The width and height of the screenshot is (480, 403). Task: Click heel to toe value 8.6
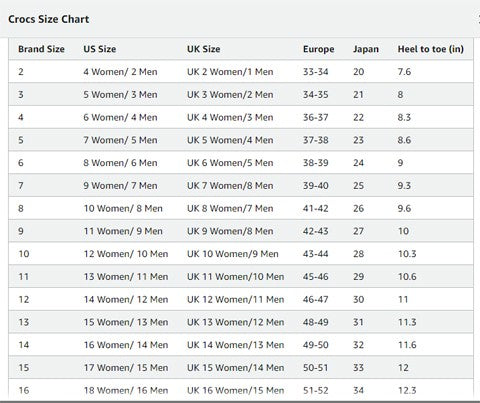coord(404,140)
